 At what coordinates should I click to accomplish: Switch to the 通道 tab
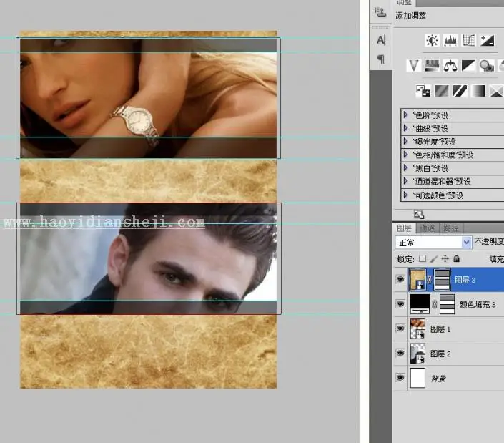428,228
